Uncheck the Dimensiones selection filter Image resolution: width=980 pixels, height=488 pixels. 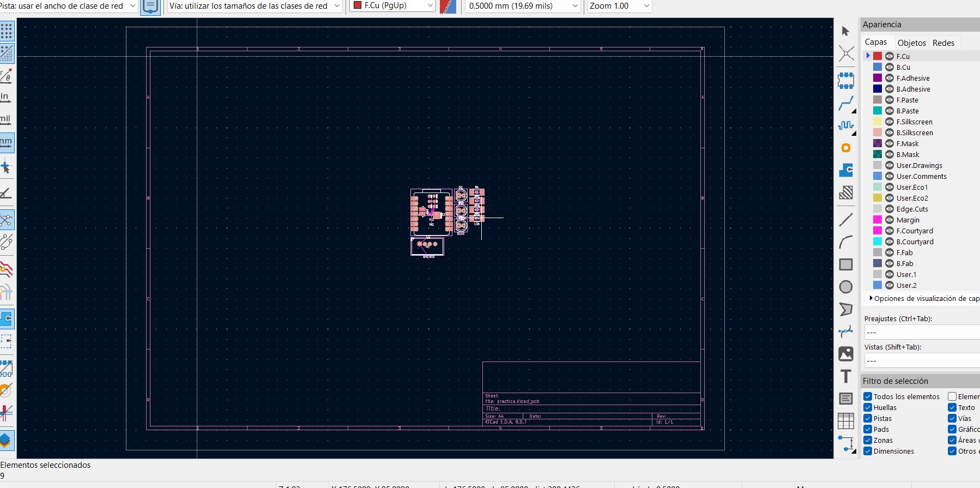(x=868, y=451)
